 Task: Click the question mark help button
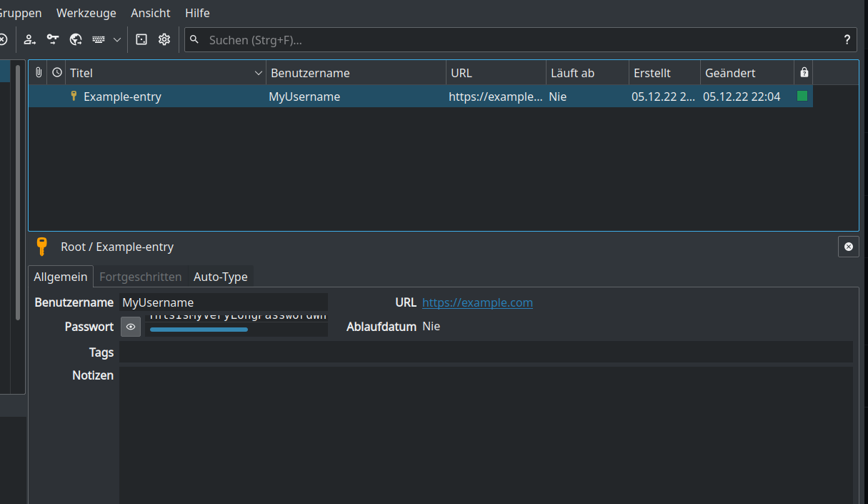(x=847, y=39)
